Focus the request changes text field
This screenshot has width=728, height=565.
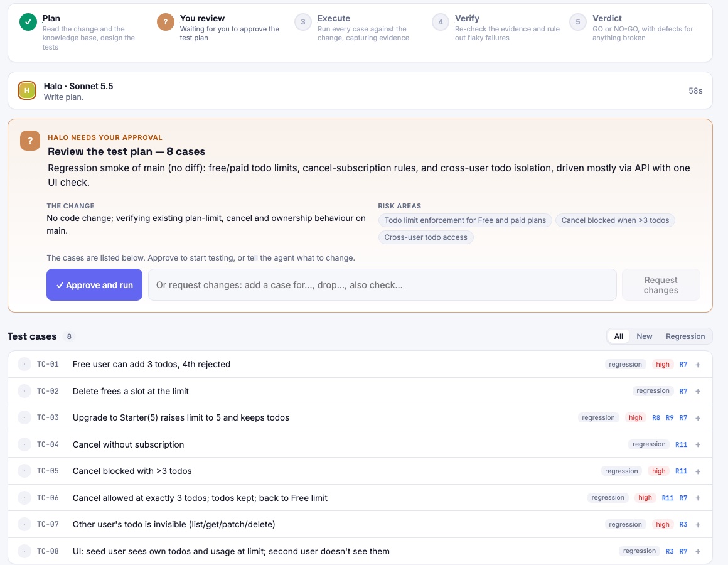point(382,284)
